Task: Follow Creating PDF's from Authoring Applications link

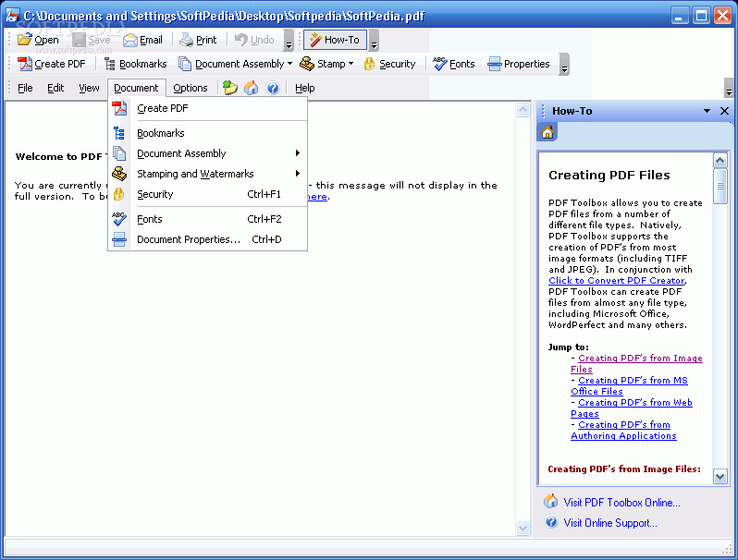Action: (x=623, y=431)
